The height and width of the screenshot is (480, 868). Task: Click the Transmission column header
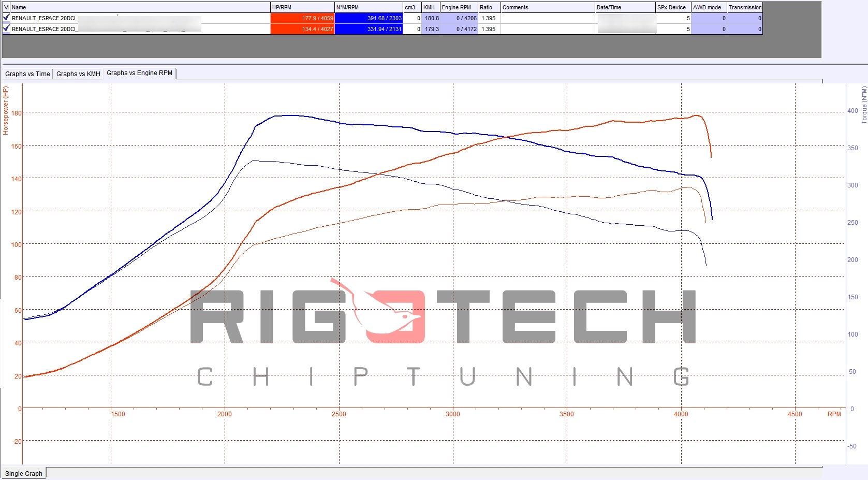[745, 7]
